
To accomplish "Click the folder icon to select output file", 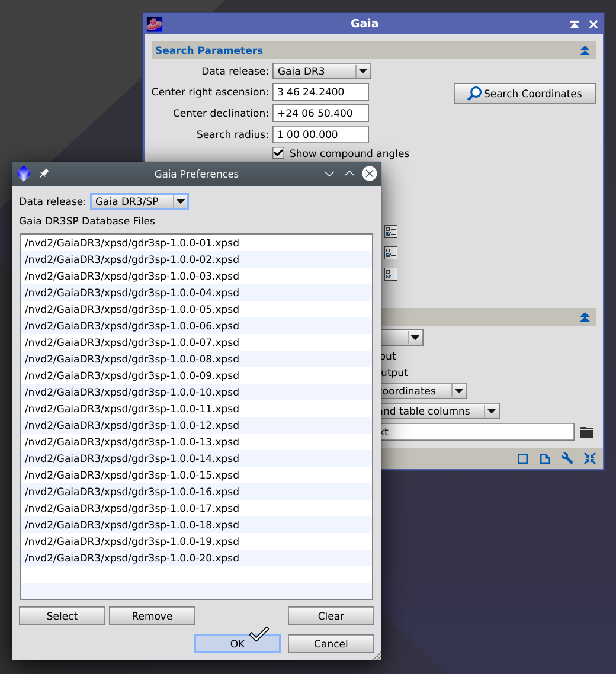I will 587,432.
